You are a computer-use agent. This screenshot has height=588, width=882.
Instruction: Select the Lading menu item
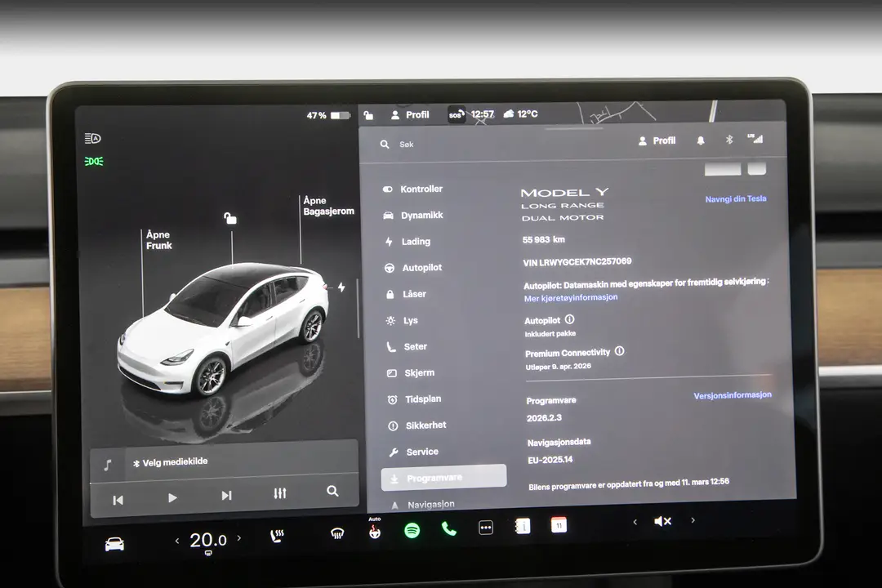click(x=408, y=242)
